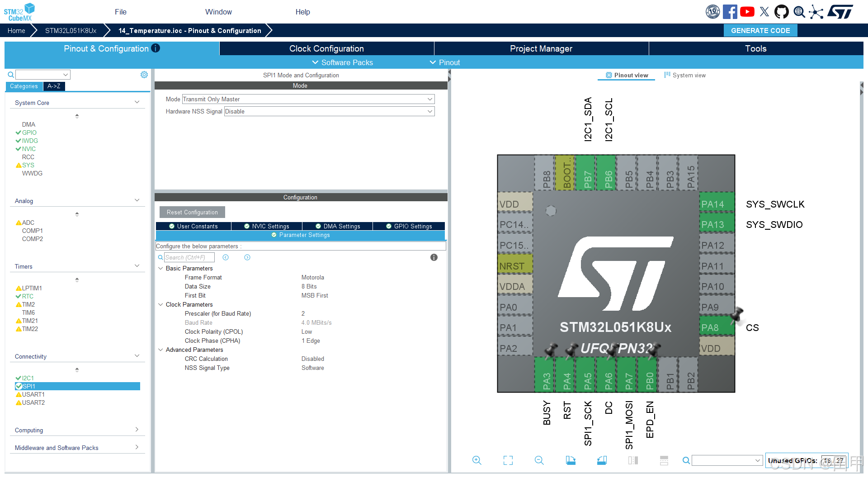The image size is (868, 478).
Task: Click the ST community network icon
Action: (x=816, y=12)
